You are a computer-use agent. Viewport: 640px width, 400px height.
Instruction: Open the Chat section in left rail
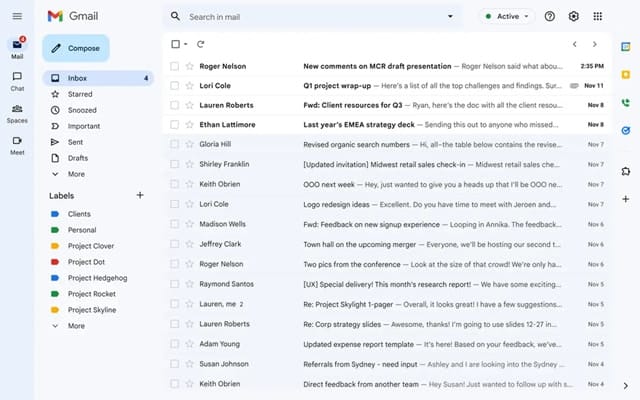pyautogui.click(x=17, y=78)
